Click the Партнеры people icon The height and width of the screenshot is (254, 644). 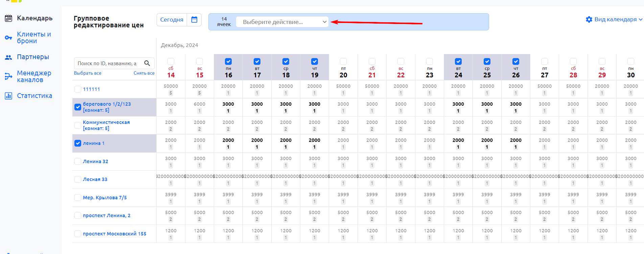[x=8, y=57]
